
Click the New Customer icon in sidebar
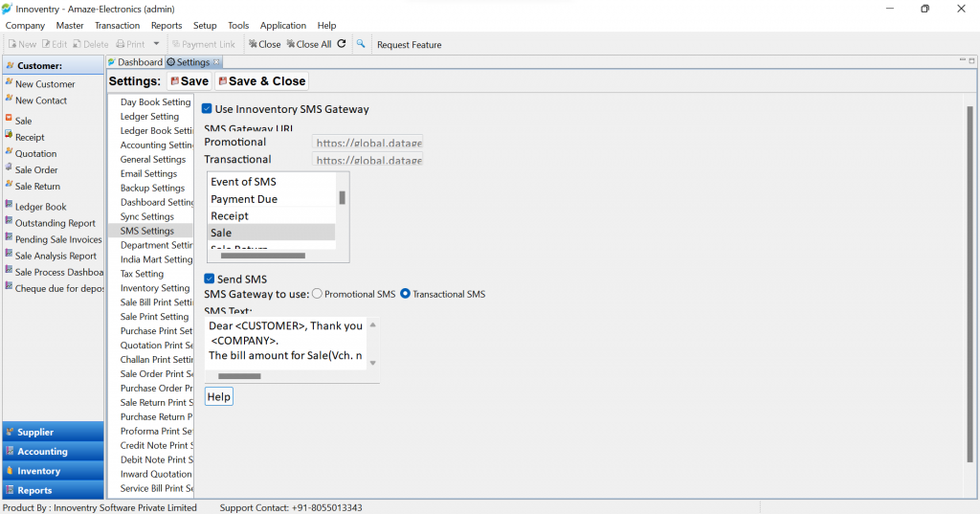coord(9,82)
